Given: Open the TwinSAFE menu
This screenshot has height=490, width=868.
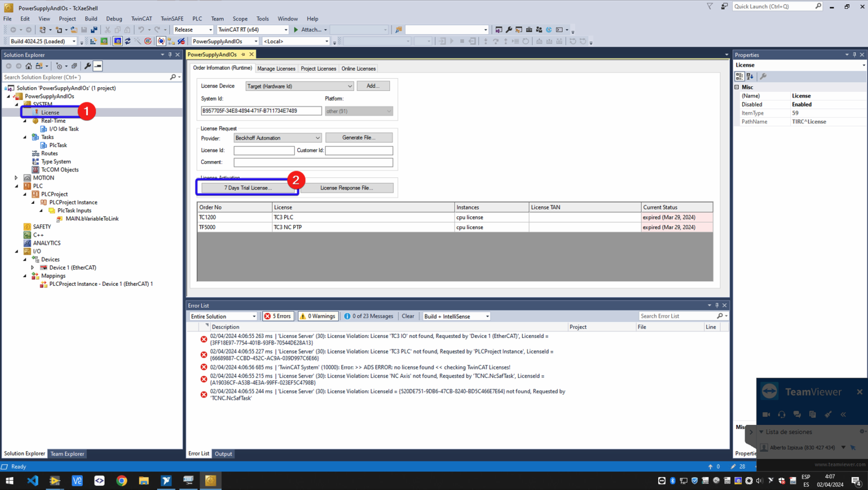Looking at the screenshot, I should tap(172, 18).
